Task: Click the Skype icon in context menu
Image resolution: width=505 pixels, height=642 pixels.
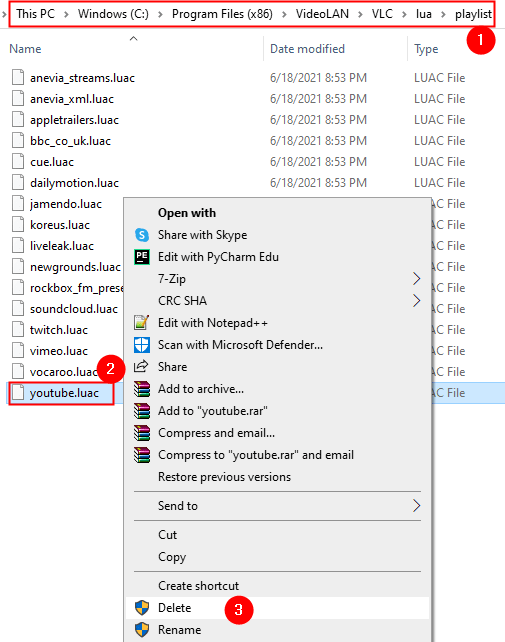Action: click(142, 235)
